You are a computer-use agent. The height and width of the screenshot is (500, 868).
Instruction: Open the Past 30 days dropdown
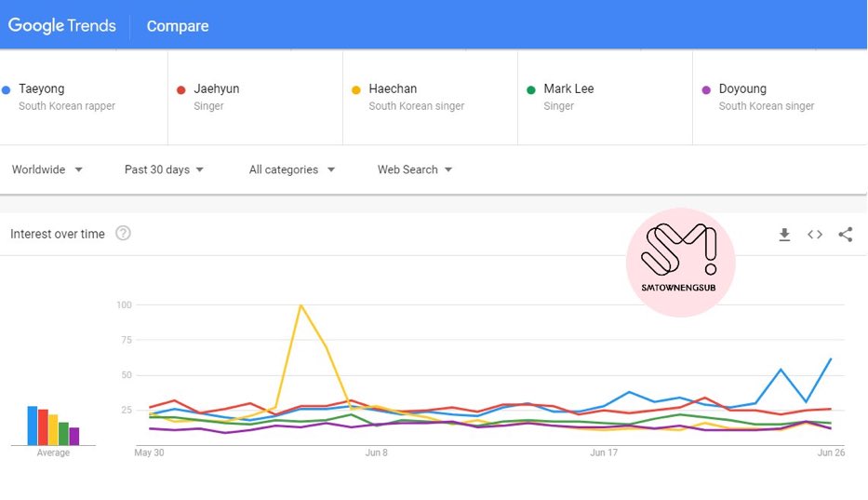[x=164, y=169]
